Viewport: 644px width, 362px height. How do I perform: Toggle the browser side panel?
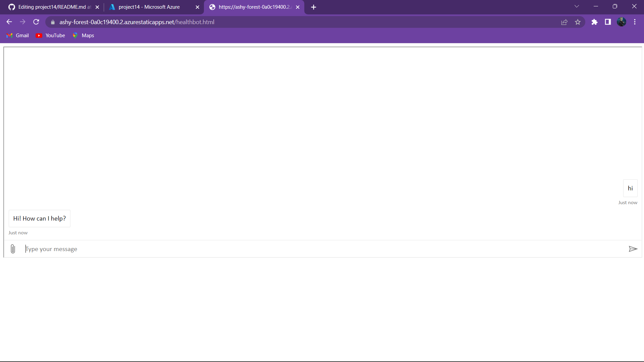pyautogui.click(x=608, y=22)
